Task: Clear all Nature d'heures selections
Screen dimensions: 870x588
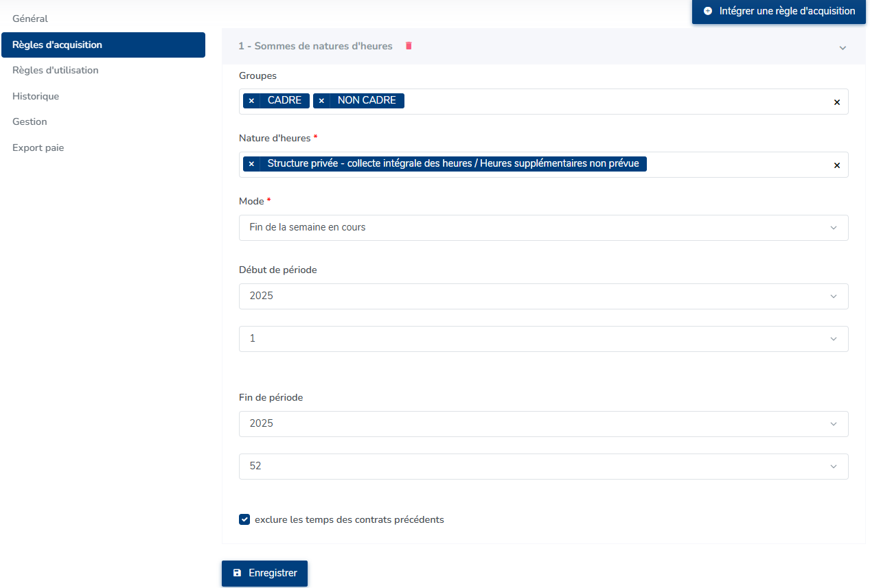Action: click(836, 165)
